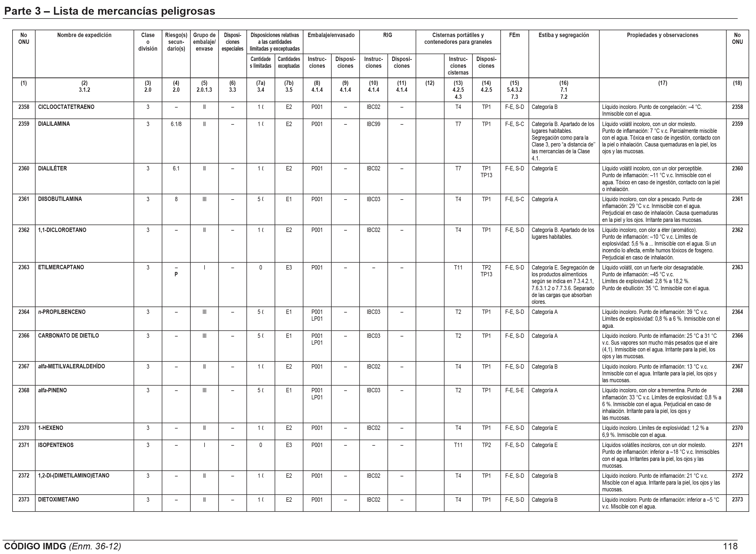This screenshot has width=756, height=554.
Task: Click the DIALILÉTER entry
Action: click(52, 168)
